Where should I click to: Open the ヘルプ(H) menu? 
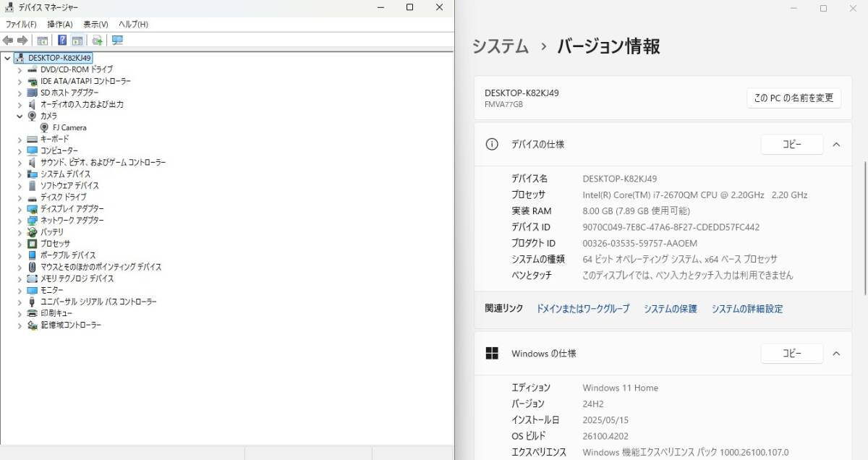(x=133, y=24)
